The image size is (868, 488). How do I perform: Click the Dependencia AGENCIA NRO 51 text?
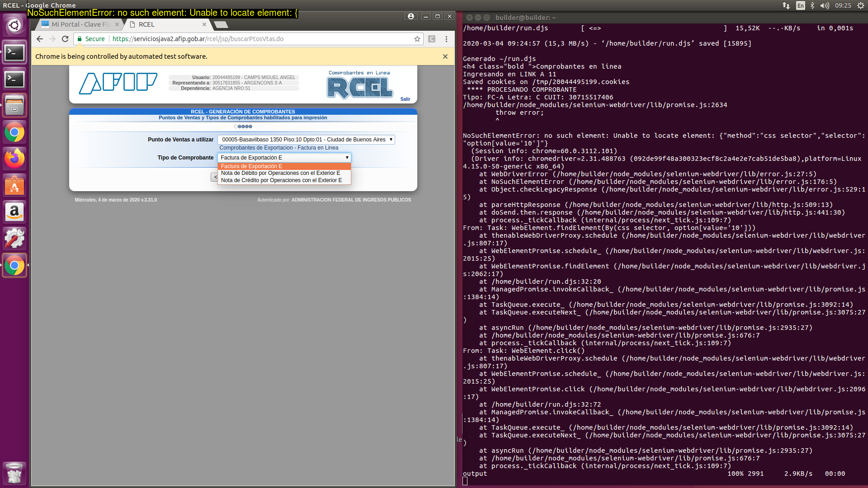231,88
